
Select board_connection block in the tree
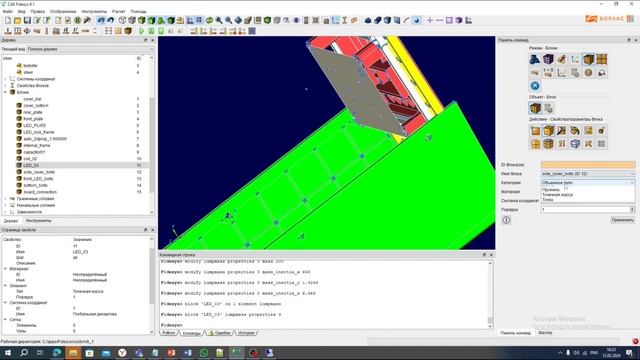[40, 192]
